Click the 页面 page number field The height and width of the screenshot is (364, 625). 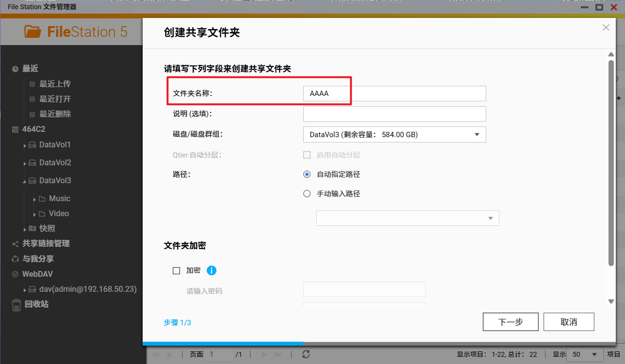pyautogui.click(x=219, y=354)
